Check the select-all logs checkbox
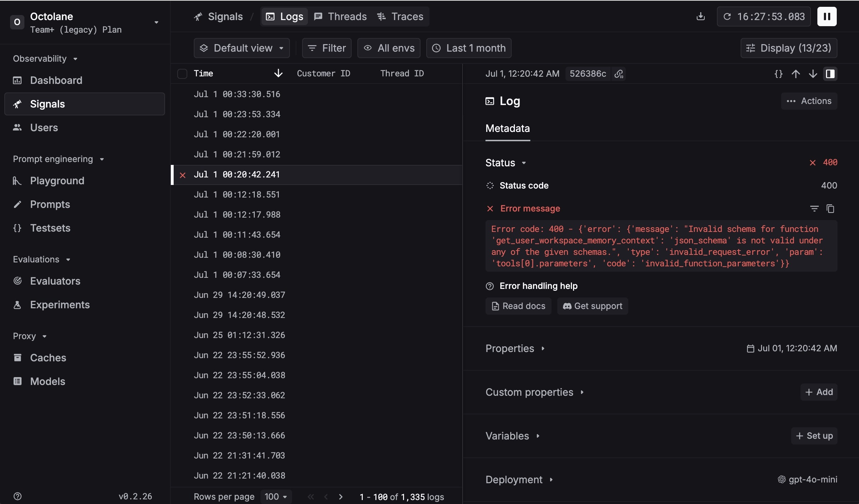Viewport: 859px width, 504px height. click(x=182, y=74)
